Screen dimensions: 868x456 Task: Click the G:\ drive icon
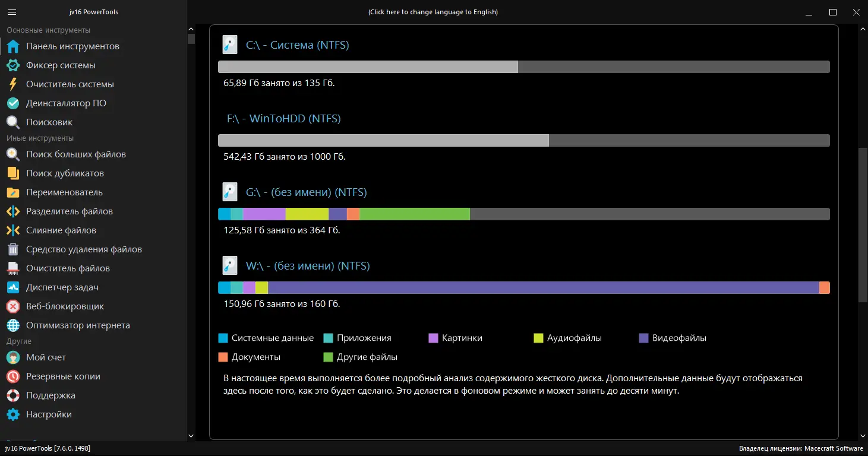230,192
